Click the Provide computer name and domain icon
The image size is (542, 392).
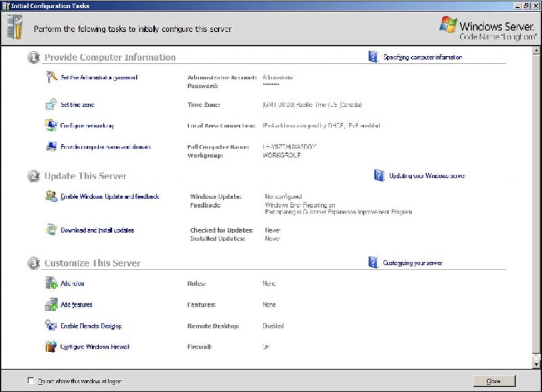click(x=51, y=147)
